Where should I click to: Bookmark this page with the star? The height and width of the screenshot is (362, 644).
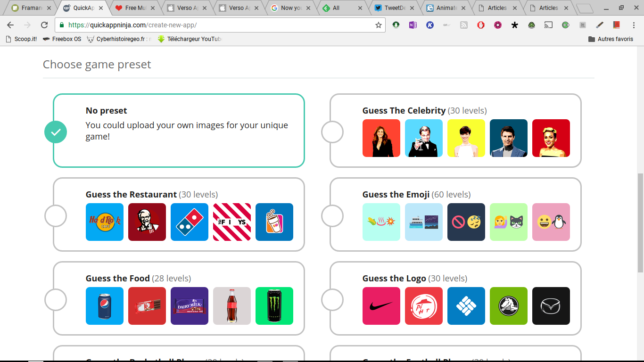[379, 25]
